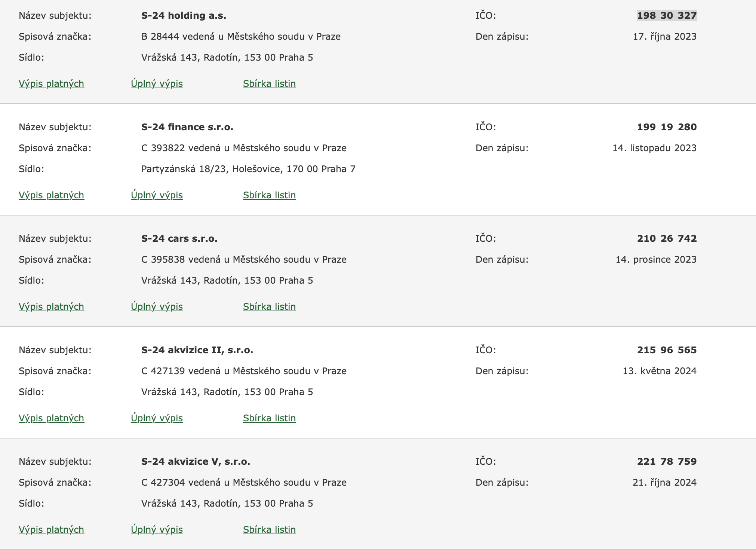The image size is (756, 550).
Task: Click the IČO number 210 26 742
Action: [x=667, y=238]
